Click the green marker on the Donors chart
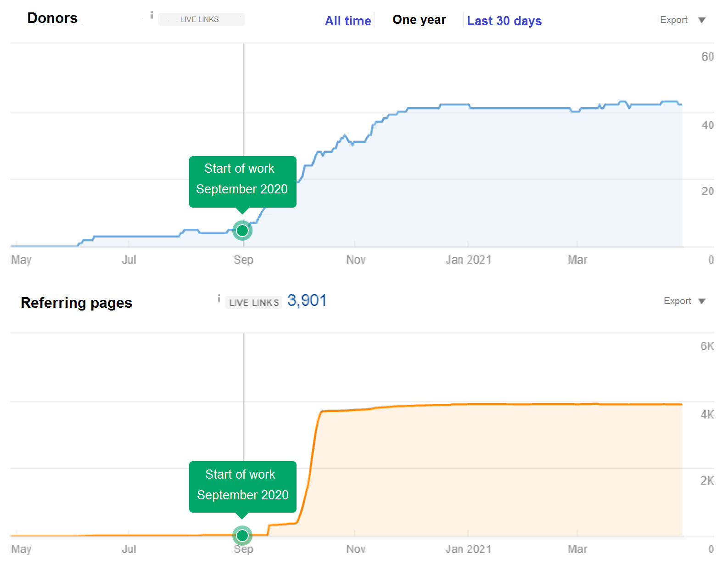 242,231
